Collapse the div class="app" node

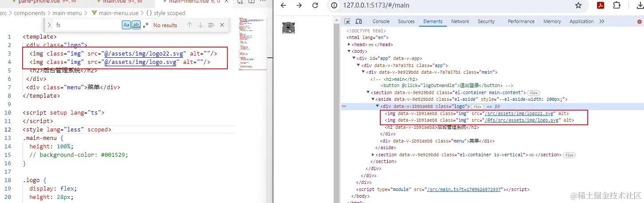point(359,65)
